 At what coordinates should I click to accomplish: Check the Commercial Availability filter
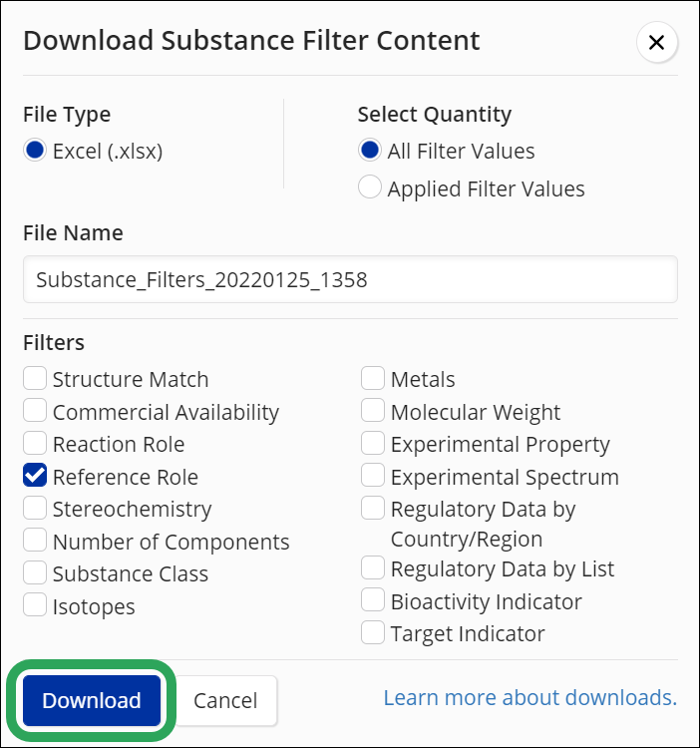35,411
